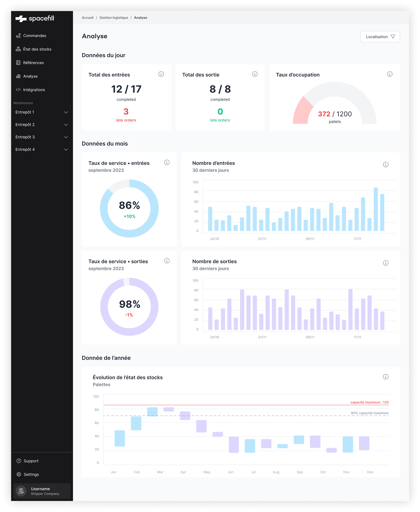Open info on Taux de service entrées
Image resolution: width=420 pixels, height=512 pixels.
[x=167, y=162]
